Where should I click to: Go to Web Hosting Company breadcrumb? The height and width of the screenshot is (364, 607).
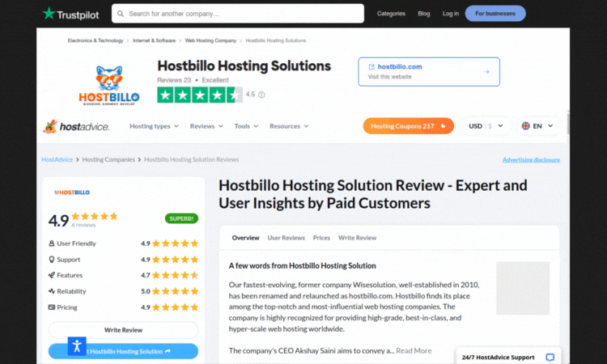(x=210, y=40)
